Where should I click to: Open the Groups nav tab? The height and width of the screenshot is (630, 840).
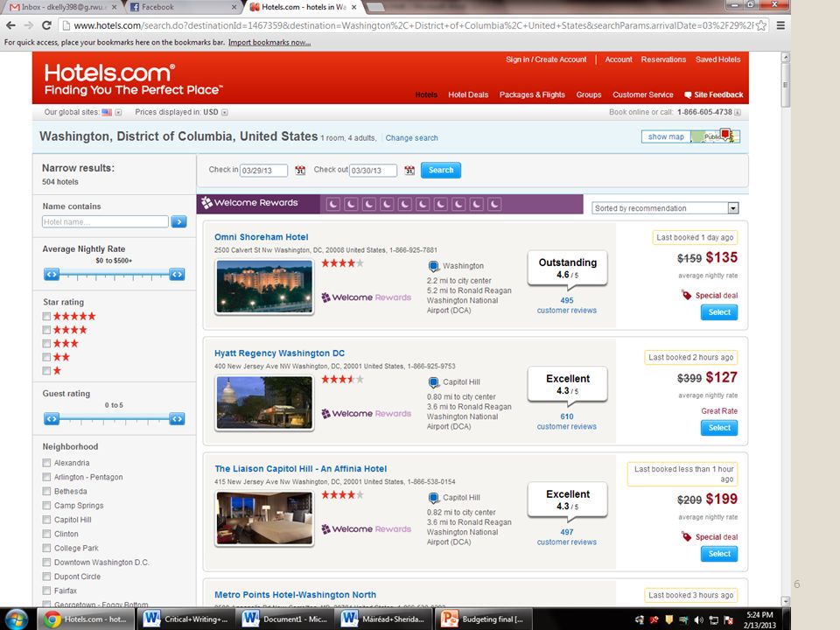(x=589, y=94)
